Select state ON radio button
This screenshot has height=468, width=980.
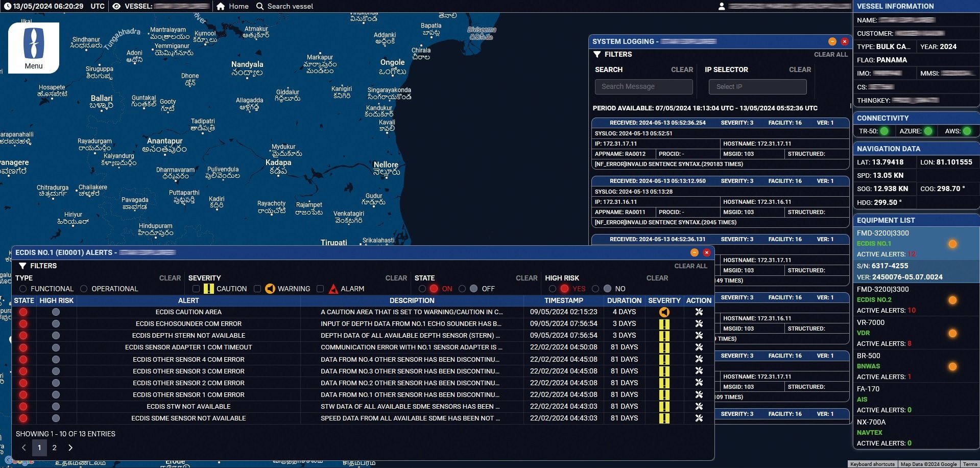pos(422,289)
